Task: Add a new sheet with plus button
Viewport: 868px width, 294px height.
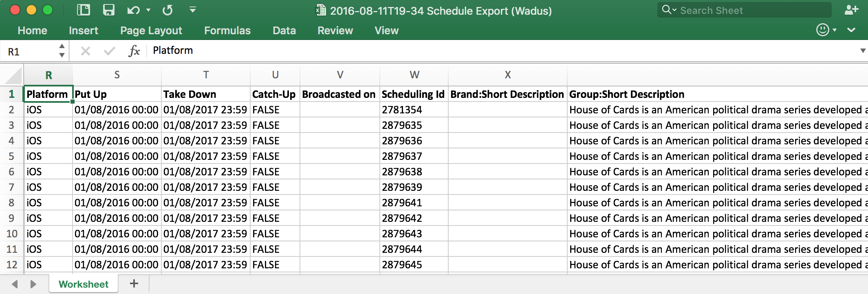Action: tap(134, 283)
